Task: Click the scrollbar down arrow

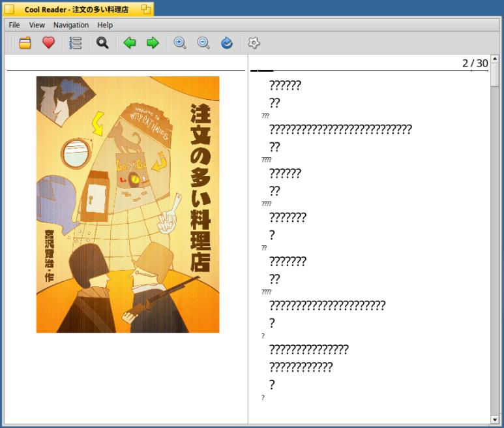Action: [x=495, y=420]
